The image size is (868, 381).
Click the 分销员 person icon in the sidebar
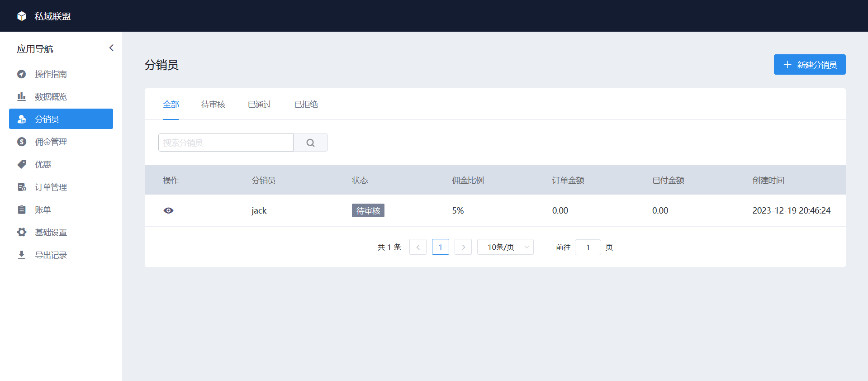coord(21,119)
